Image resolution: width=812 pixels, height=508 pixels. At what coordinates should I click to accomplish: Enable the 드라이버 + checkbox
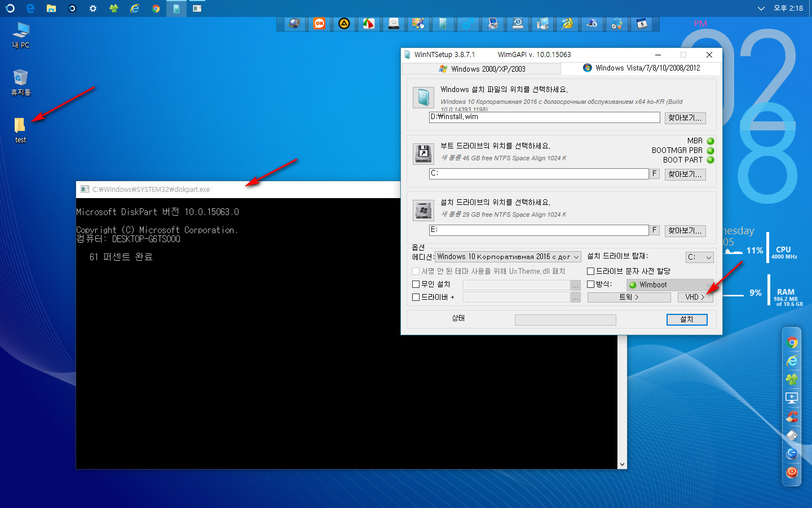(416, 297)
